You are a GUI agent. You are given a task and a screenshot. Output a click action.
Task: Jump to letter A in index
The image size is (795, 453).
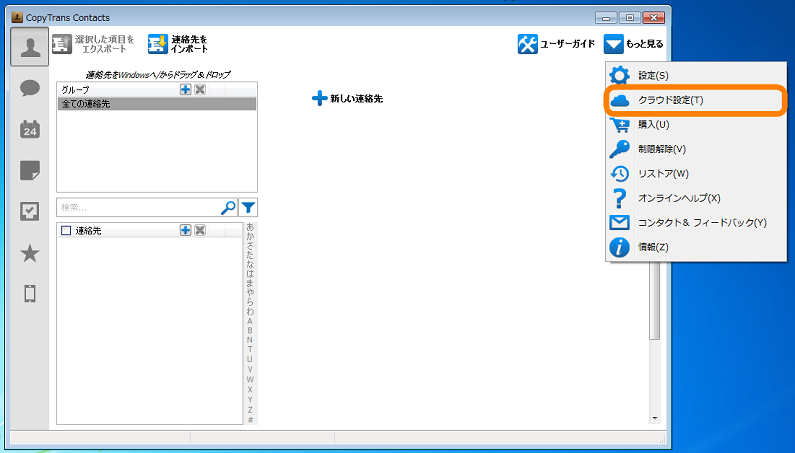point(250,321)
